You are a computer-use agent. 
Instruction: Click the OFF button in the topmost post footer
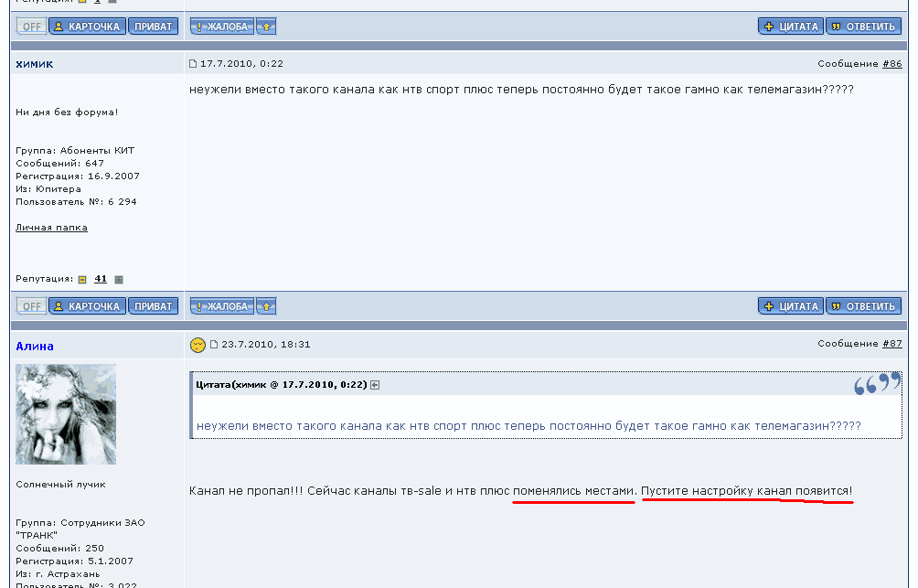point(32,27)
